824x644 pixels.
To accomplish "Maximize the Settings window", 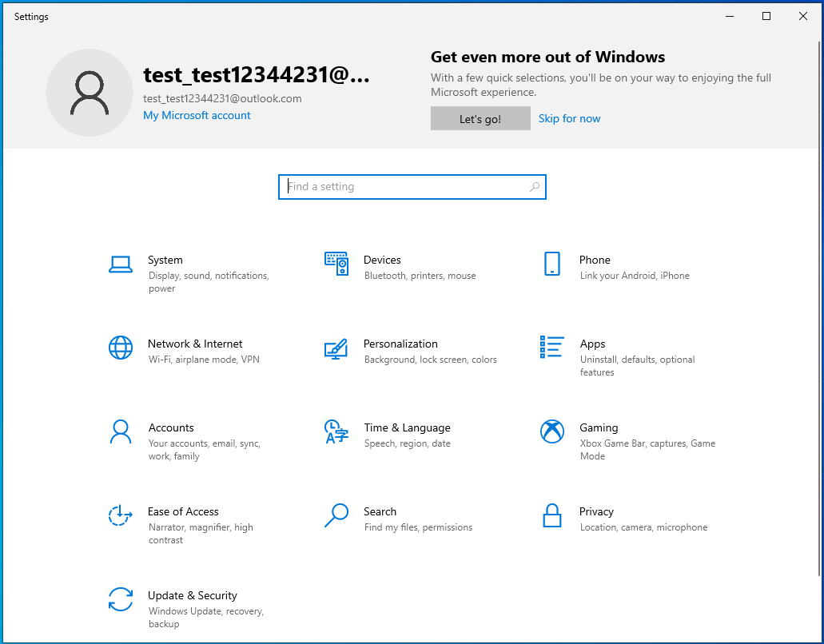I will click(766, 16).
